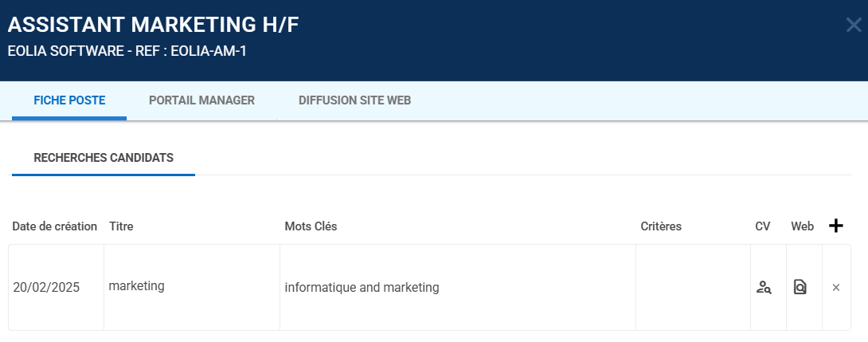
Task: Open Web search for the marketing row
Action: (x=800, y=288)
